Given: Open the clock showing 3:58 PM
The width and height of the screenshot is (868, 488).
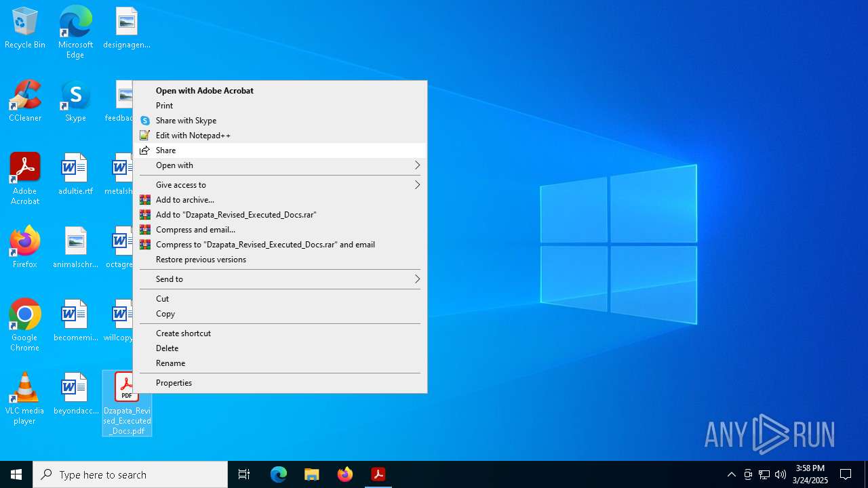Looking at the screenshot, I should pos(810,474).
